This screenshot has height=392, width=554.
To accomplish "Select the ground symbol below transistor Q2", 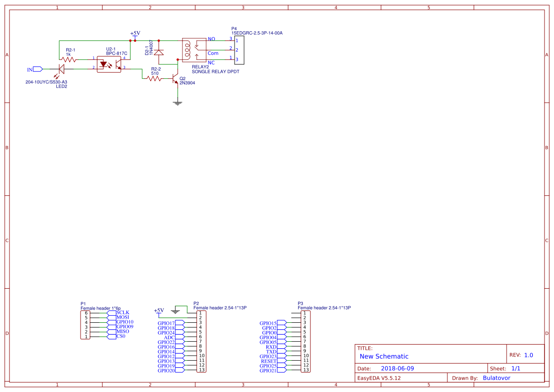I will (177, 101).
